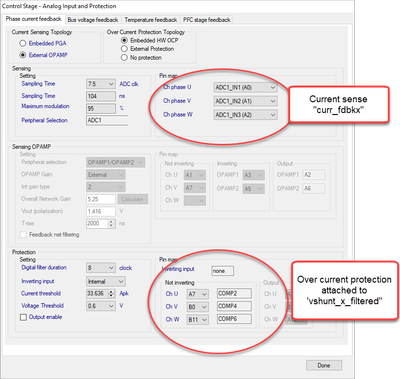This screenshot has height=379, width=400.
Task: Open the Voltage Threshold dropdown
Action: (x=101, y=306)
